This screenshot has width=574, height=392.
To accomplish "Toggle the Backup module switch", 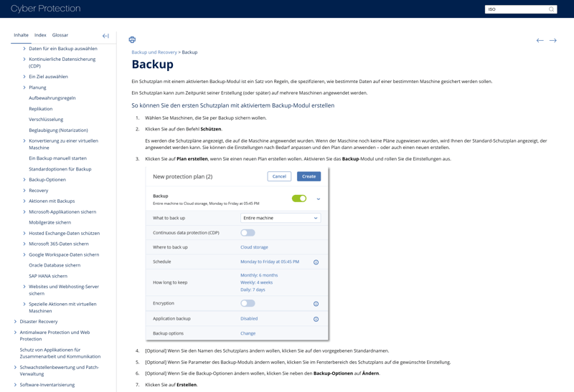I will tap(298, 199).
